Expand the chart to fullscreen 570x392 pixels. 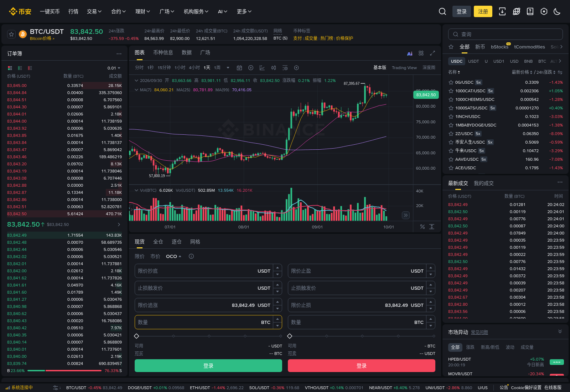tap(432, 53)
